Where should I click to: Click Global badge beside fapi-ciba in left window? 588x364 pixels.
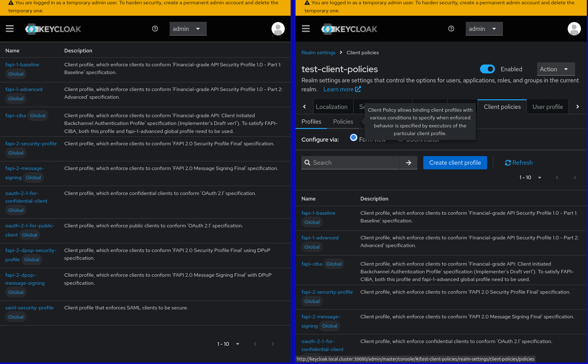pyautogui.click(x=38, y=115)
